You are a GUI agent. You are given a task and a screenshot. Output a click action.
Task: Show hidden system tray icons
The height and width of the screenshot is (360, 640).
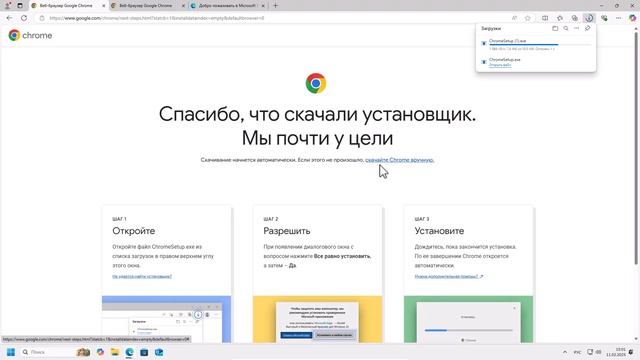click(565, 352)
